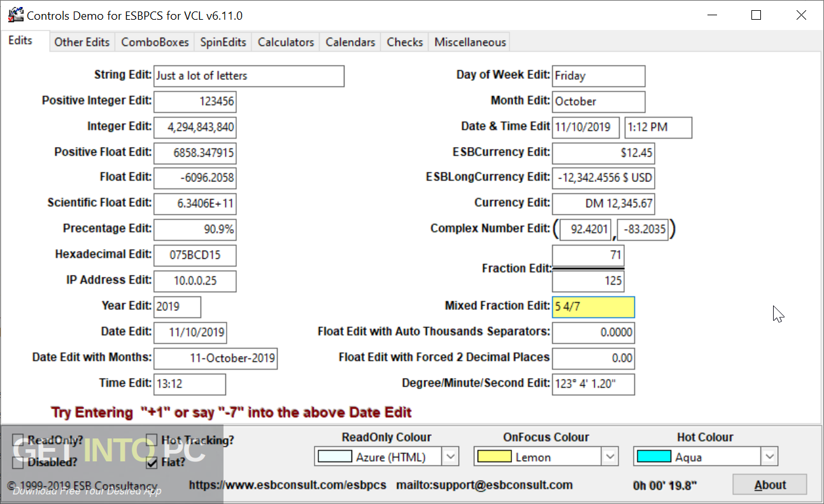
Task: Select the Hexadecimal Edit field
Action: pyautogui.click(x=195, y=255)
